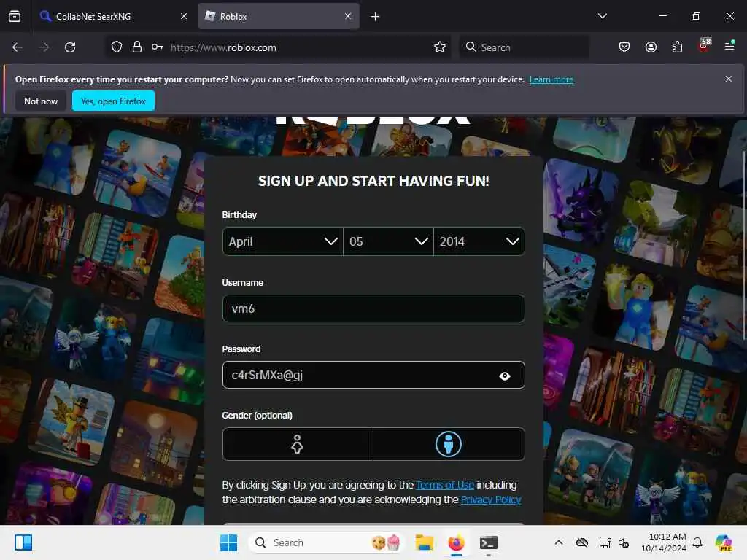Screen dimensions: 747x560
Task: Open the tracking protection shield icon
Action: tap(117, 47)
